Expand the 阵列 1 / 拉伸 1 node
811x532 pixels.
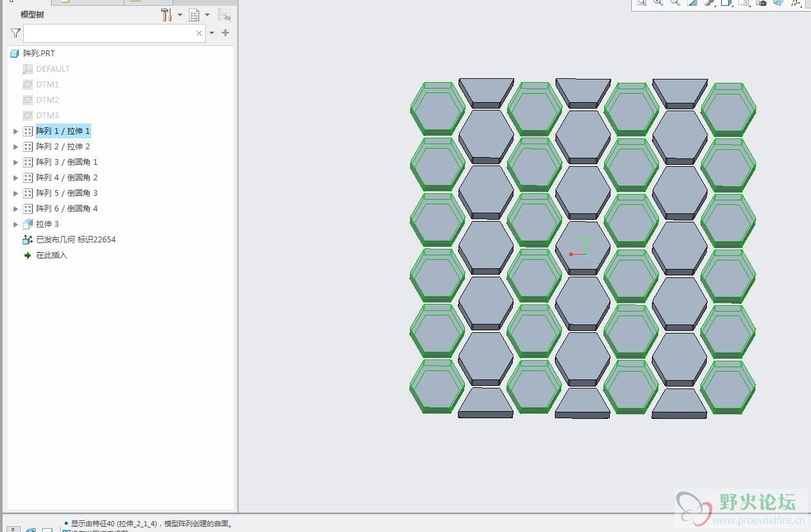pos(16,131)
